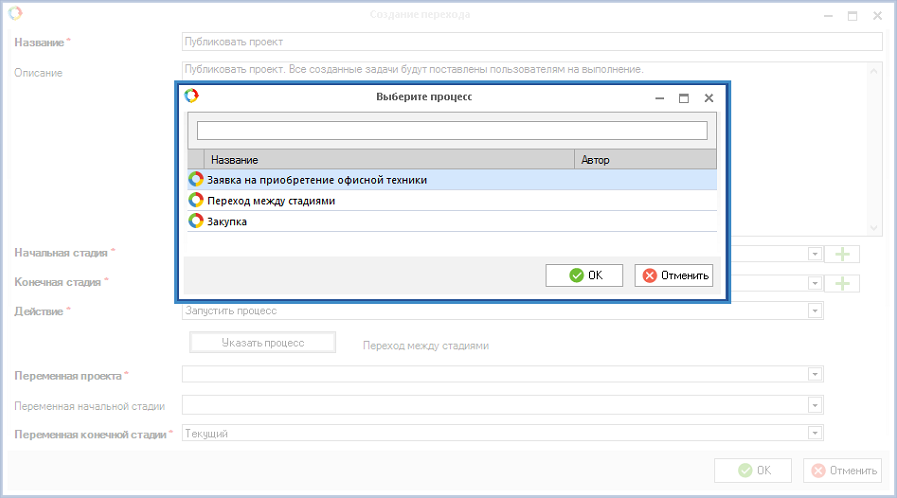Open the Действие dropdown arrow
The image size is (897, 498).
coord(816,311)
